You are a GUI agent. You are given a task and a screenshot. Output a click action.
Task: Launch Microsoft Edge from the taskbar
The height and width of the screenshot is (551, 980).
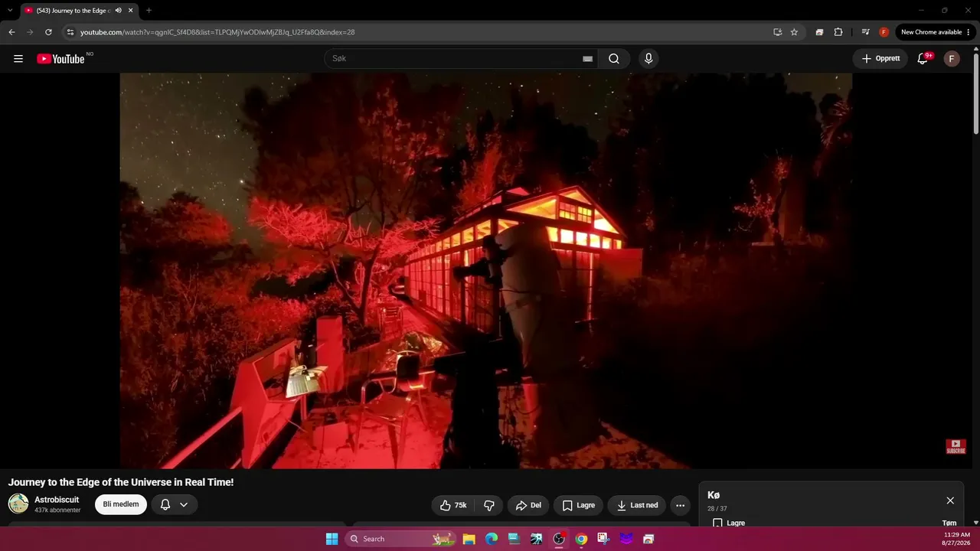tap(492, 539)
